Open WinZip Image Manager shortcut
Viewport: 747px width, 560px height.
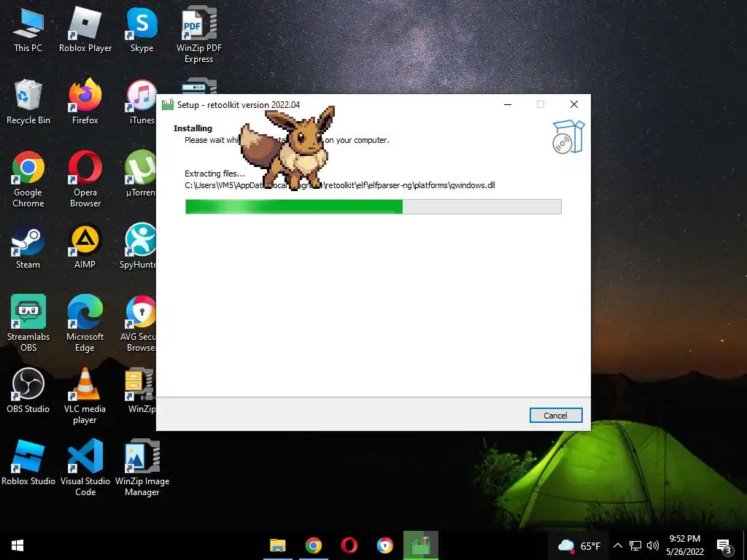pos(142,467)
